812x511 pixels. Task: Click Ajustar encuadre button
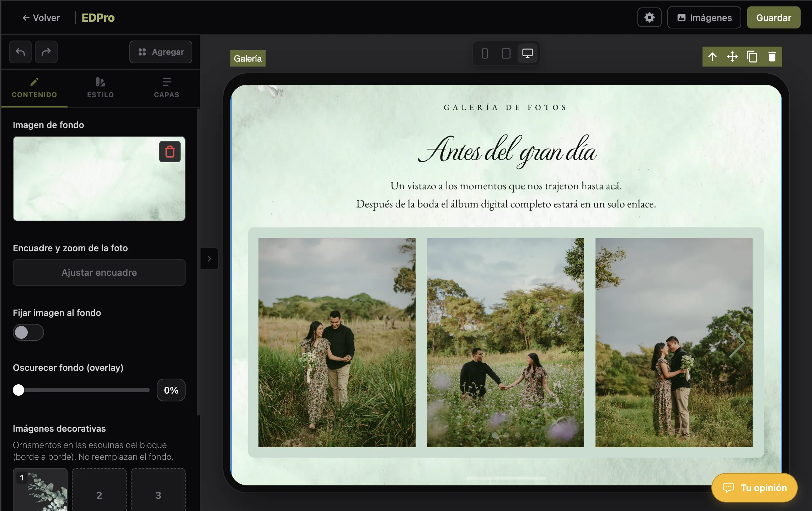99,272
